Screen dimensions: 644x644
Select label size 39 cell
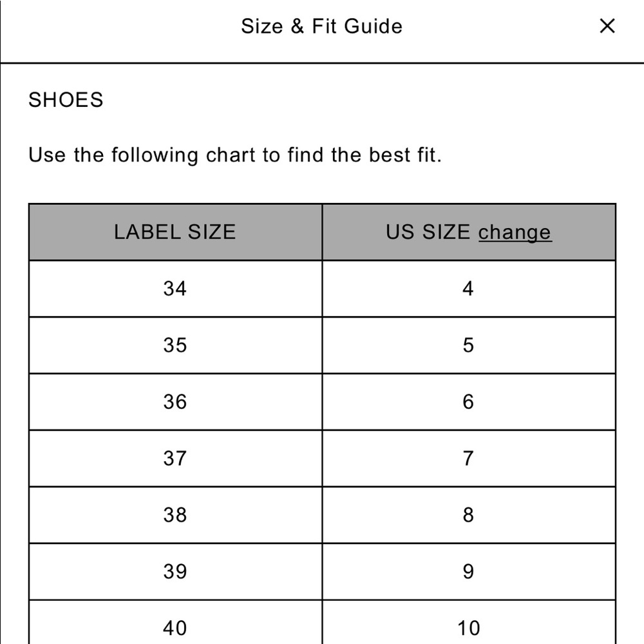175,572
